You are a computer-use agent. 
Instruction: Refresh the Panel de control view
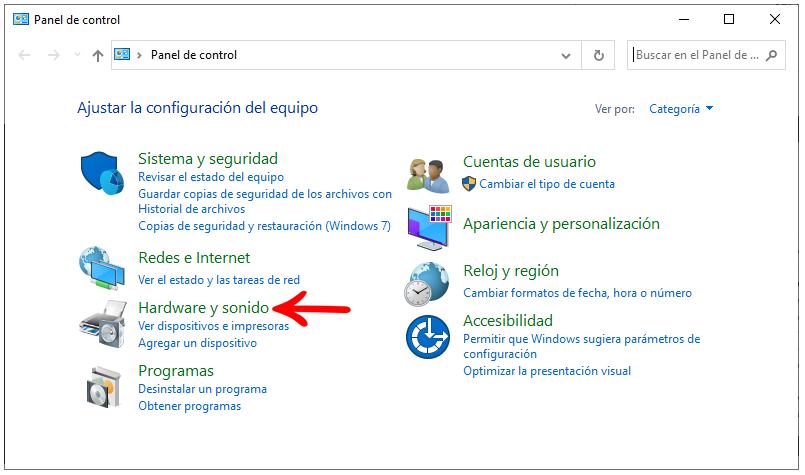[599, 55]
